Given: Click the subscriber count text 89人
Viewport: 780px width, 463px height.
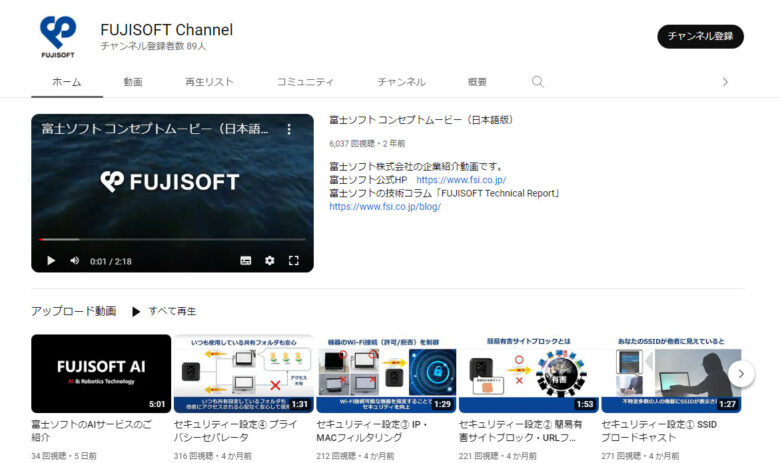Looking at the screenshot, I should point(153,46).
